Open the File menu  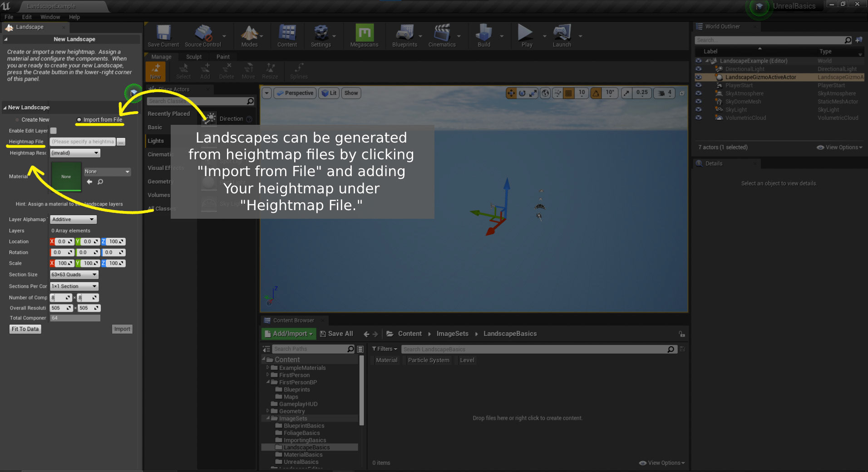click(x=9, y=17)
